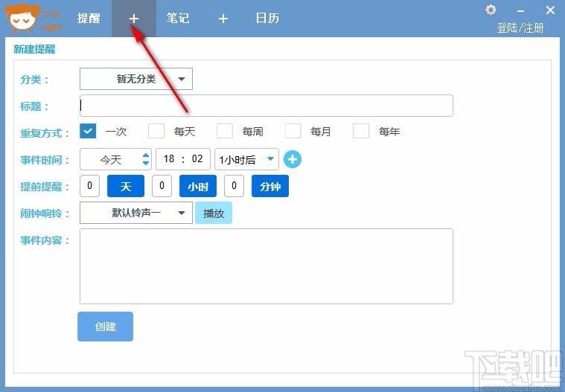
Task: Open the 默认铃声一 ringtone dropdown
Action: click(136, 213)
